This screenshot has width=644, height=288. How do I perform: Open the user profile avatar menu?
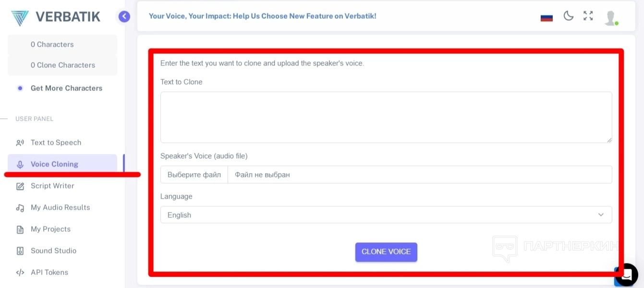tap(610, 18)
